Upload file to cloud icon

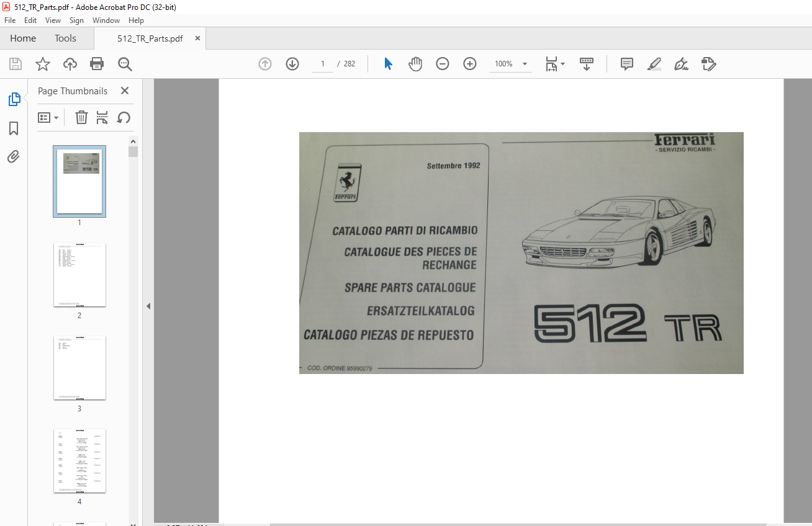[x=70, y=64]
